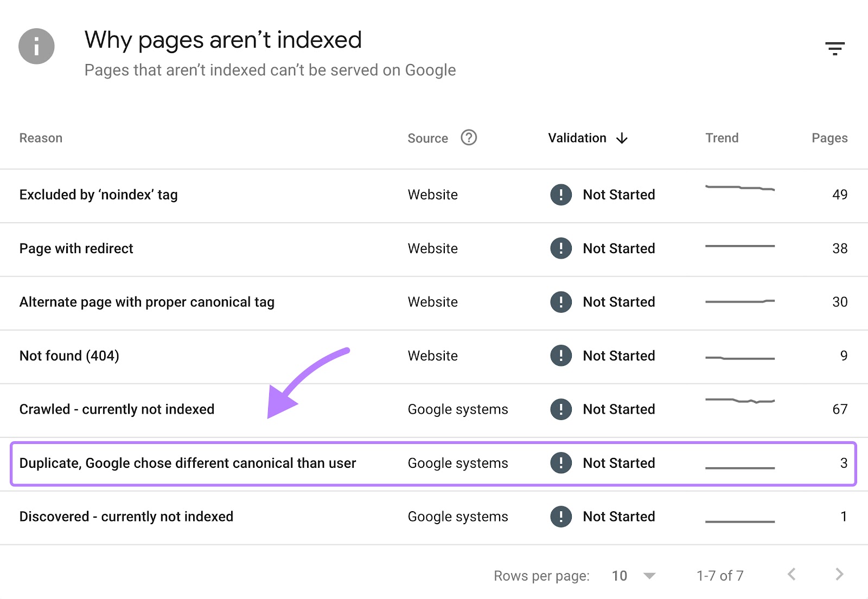
Task: Open the Source column help icon
Action: click(469, 138)
